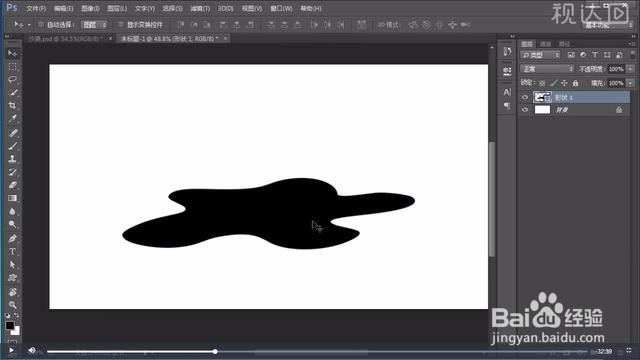
Task: Hide the 形状 1 layer
Action: point(525,97)
